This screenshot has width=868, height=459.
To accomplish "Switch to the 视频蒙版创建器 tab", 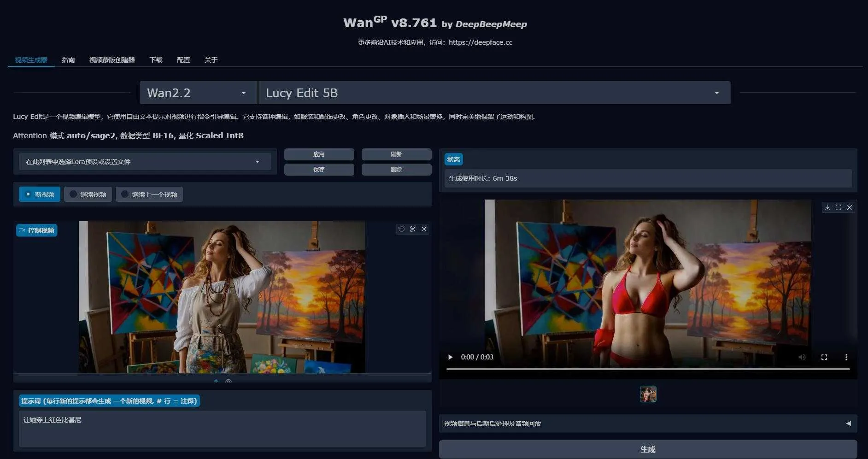I will click(112, 60).
